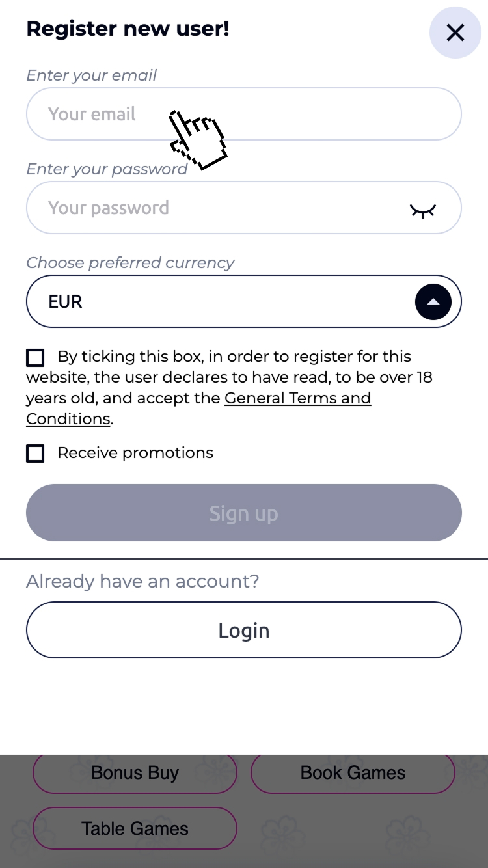Screen dimensions: 488x868
Task: Click the currency dropdown arrow icon
Action: coord(433,302)
